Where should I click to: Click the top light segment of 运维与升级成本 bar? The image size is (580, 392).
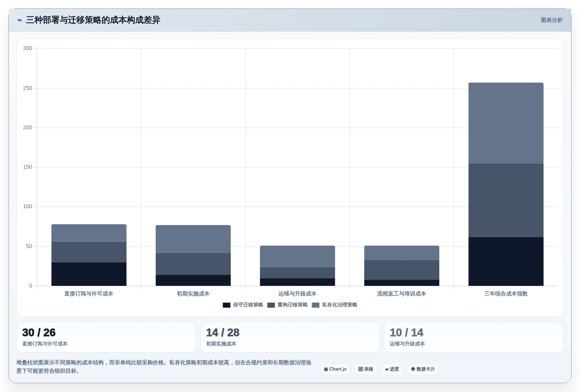point(297,256)
